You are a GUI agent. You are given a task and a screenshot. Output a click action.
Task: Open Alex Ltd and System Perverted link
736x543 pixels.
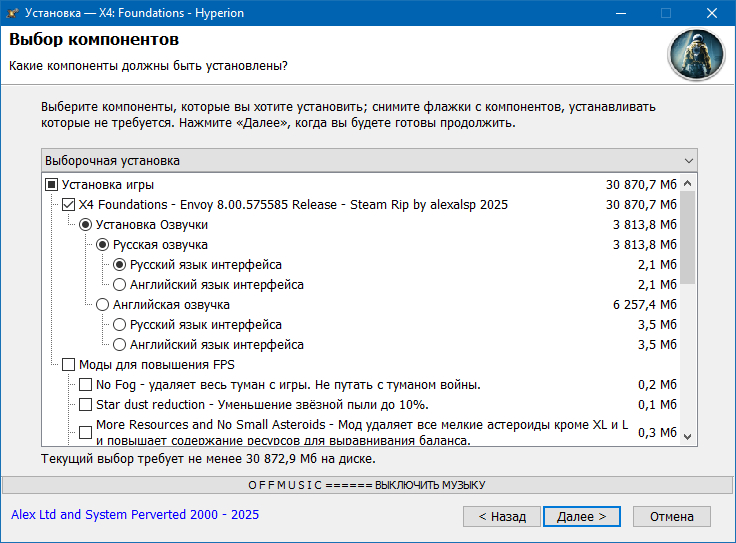[x=135, y=515]
